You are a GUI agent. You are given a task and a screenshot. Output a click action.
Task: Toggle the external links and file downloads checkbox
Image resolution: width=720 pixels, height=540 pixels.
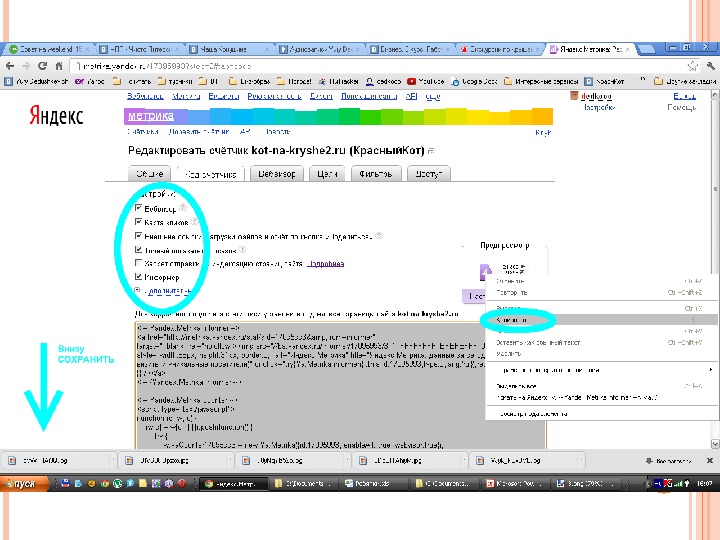(x=138, y=236)
